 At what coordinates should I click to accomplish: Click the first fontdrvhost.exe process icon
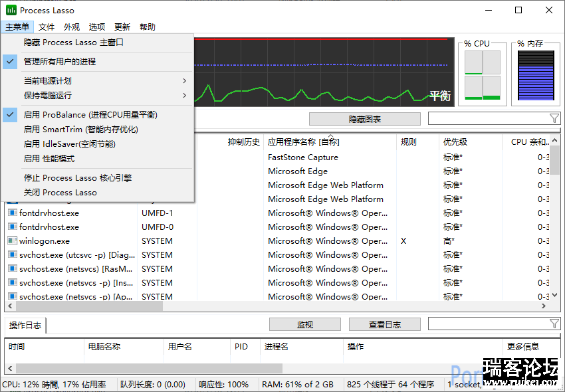(x=13, y=213)
